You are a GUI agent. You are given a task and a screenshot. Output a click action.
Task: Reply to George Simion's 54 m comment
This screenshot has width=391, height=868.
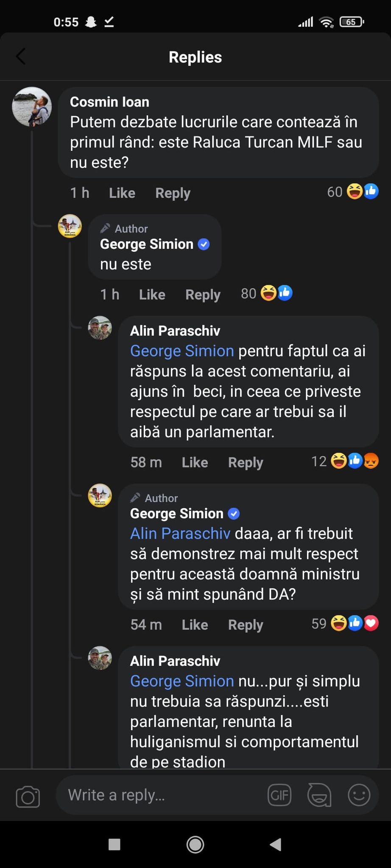(x=246, y=625)
